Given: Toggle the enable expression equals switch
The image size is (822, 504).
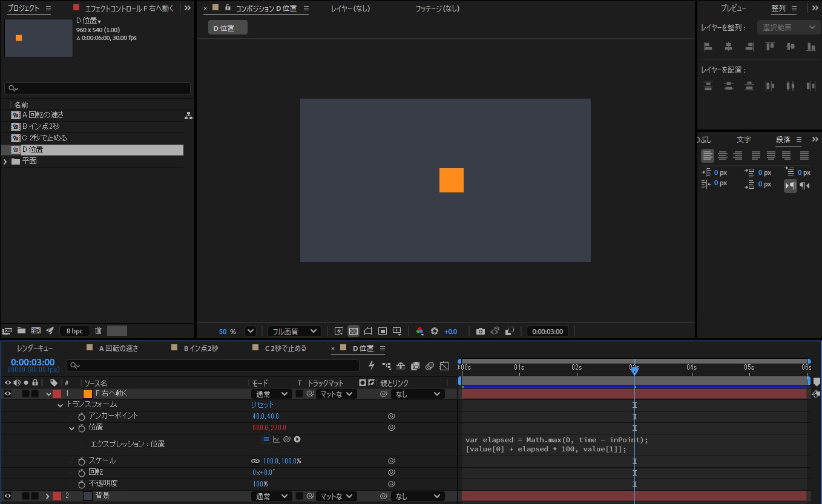Looking at the screenshot, I should tap(266, 439).
